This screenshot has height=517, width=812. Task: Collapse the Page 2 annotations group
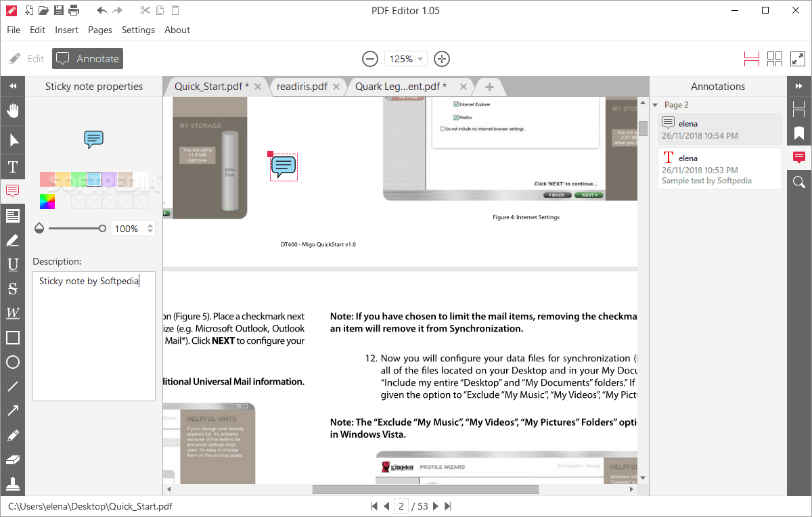pyautogui.click(x=655, y=105)
